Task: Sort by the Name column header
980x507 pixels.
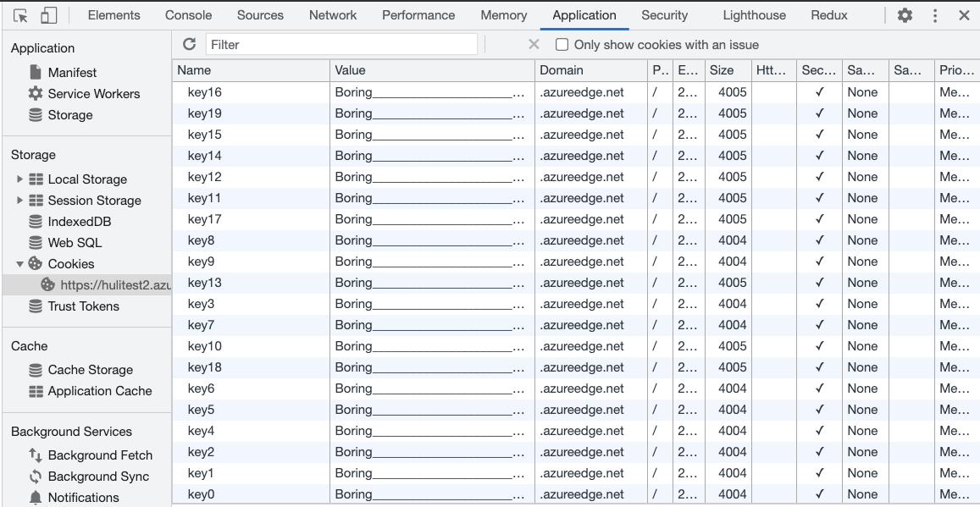Action: 252,70
